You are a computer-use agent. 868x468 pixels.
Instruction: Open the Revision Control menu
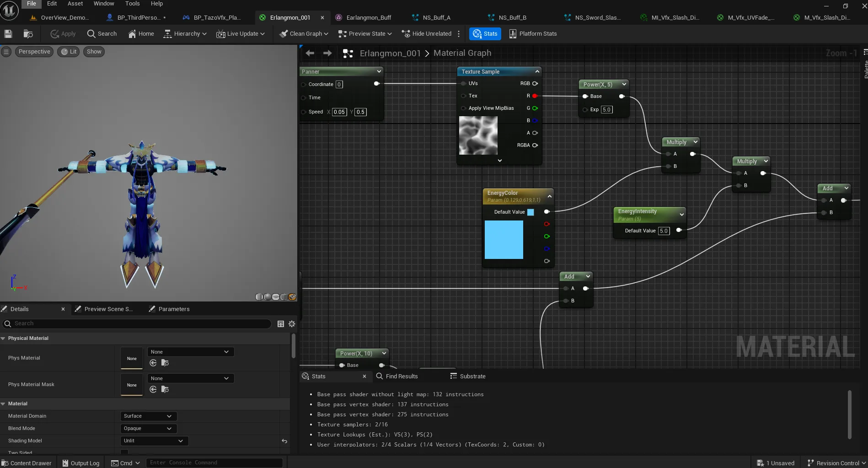click(836, 463)
